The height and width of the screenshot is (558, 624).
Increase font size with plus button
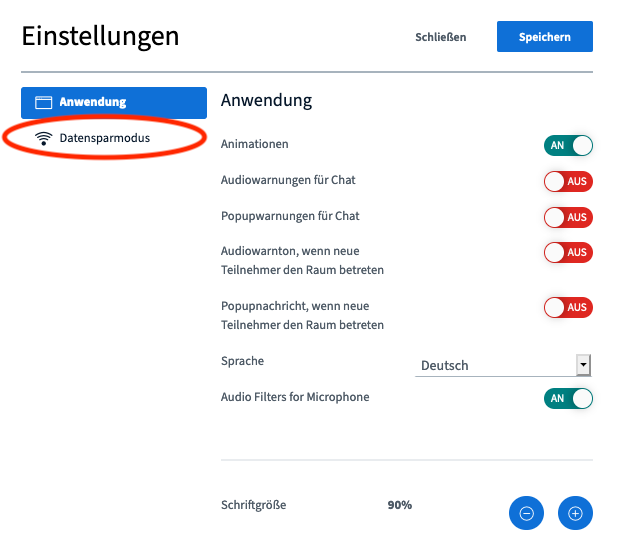[x=575, y=513]
